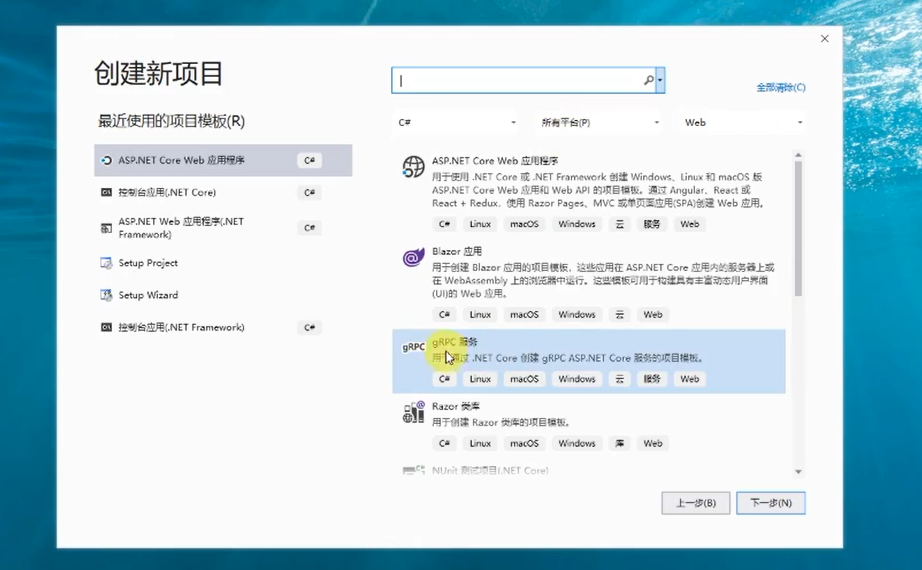
Task: Click the 全部清除(C) clear all link
Action: [x=781, y=88]
